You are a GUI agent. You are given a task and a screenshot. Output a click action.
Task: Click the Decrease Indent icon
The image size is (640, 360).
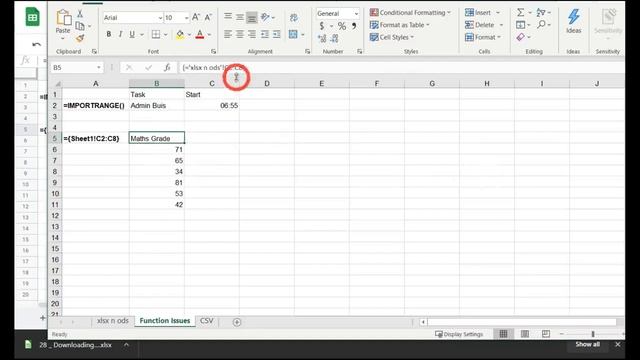tap(265, 34)
